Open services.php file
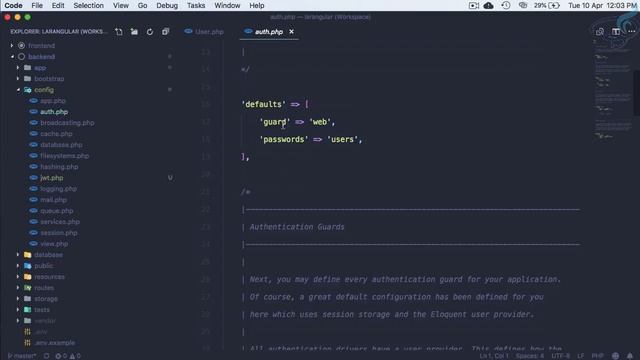 click(x=60, y=222)
